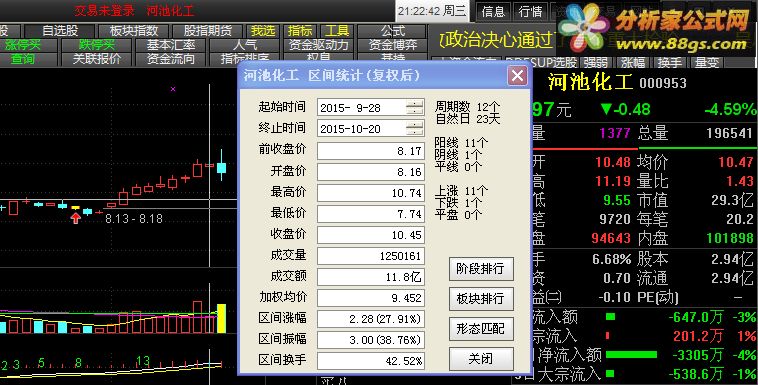Open the 工具 toolbar button
Screen dimensions: 758x385
tap(337, 31)
